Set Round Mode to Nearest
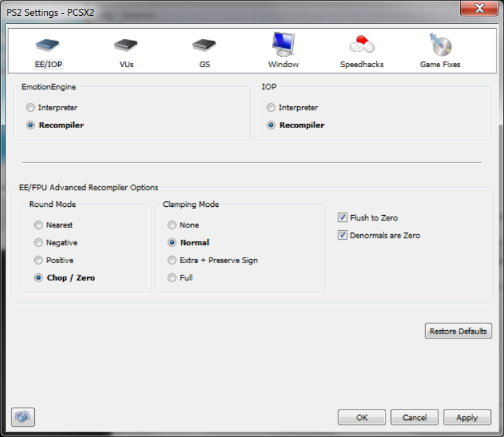The image size is (504, 437). pyautogui.click(x=38, y=225)
